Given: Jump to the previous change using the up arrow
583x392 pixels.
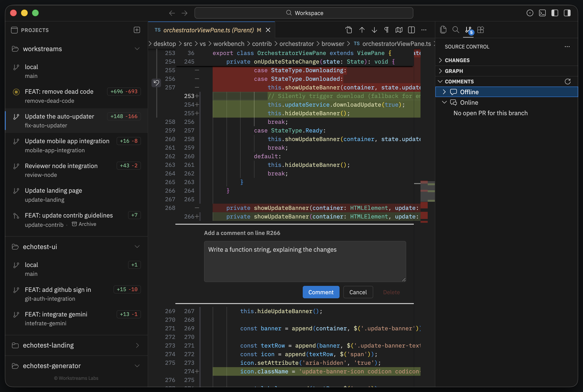Looking at the screenshot, I should coord(361,30).
